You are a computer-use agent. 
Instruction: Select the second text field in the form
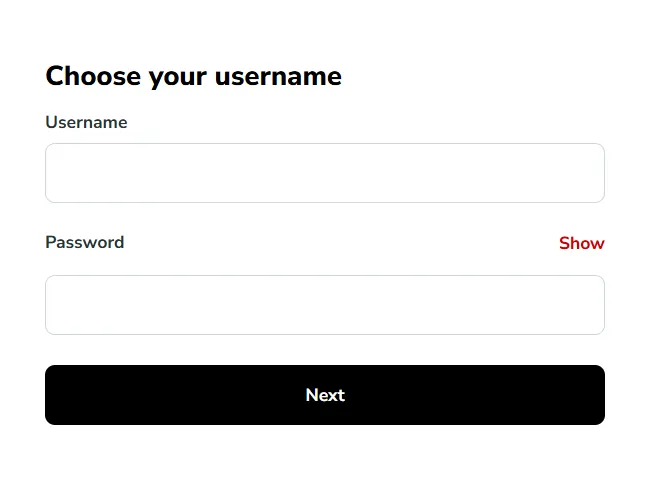(324, 305)
